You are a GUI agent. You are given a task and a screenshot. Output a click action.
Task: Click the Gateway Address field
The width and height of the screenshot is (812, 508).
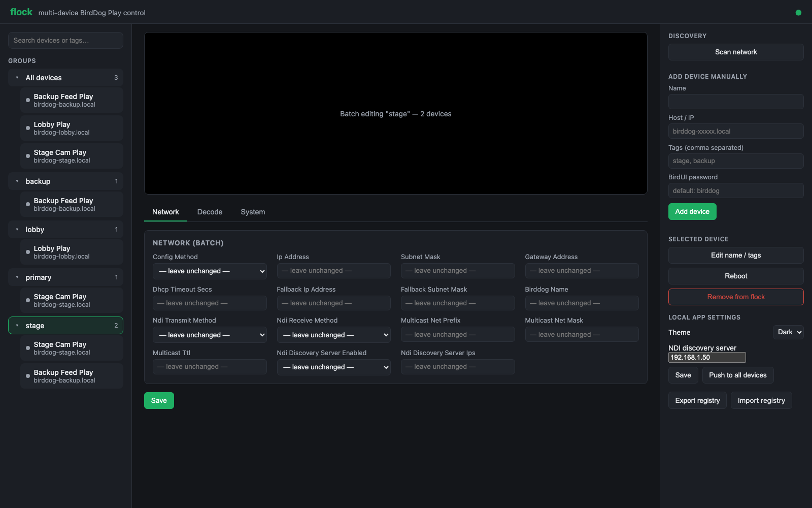pyautogui.click(x=582, y=271)
